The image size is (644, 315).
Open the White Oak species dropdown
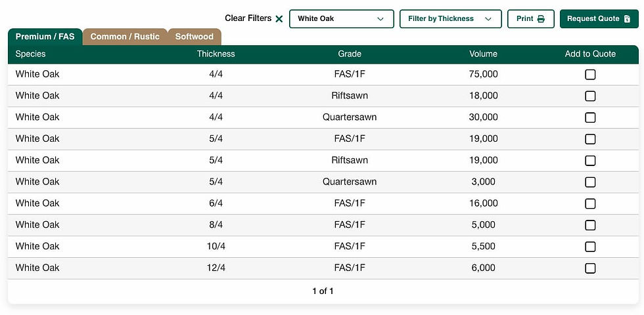[341, 19]
